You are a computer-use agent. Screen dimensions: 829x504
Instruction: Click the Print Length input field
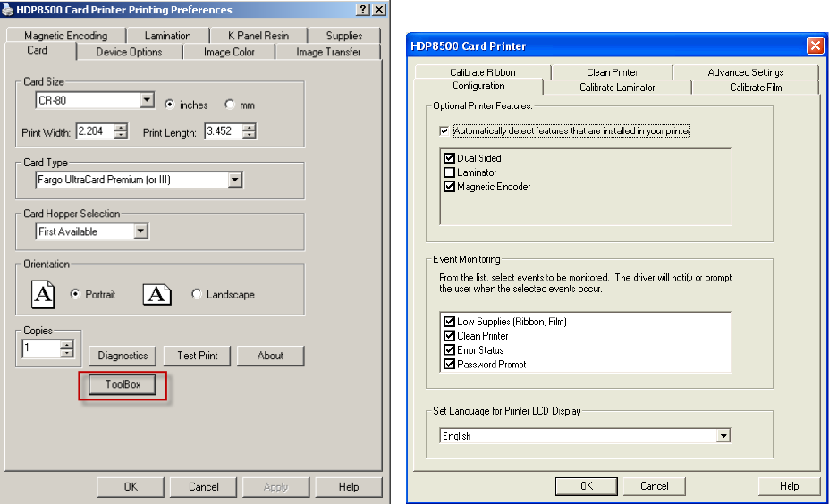click(223, 131)
